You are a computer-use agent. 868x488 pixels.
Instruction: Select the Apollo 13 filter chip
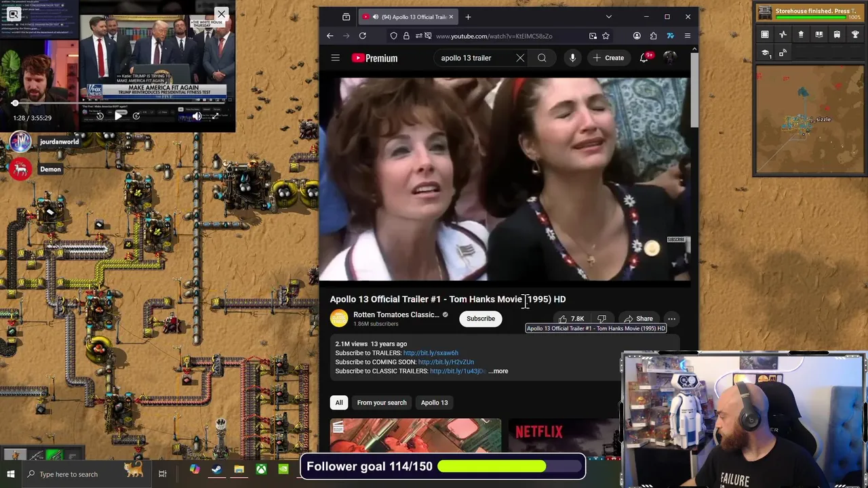point(434,403)
